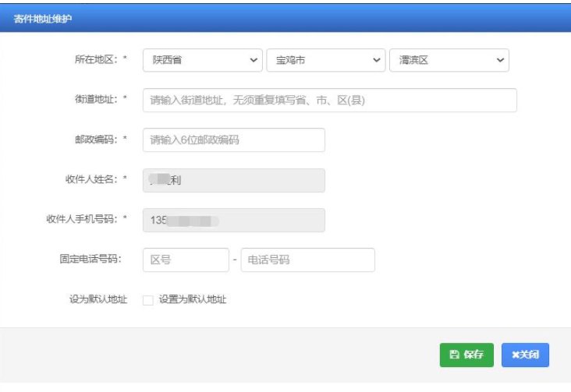
Task: Click the 设置为默认地址 checkbox label text
Action: click(x=192, y=299)
